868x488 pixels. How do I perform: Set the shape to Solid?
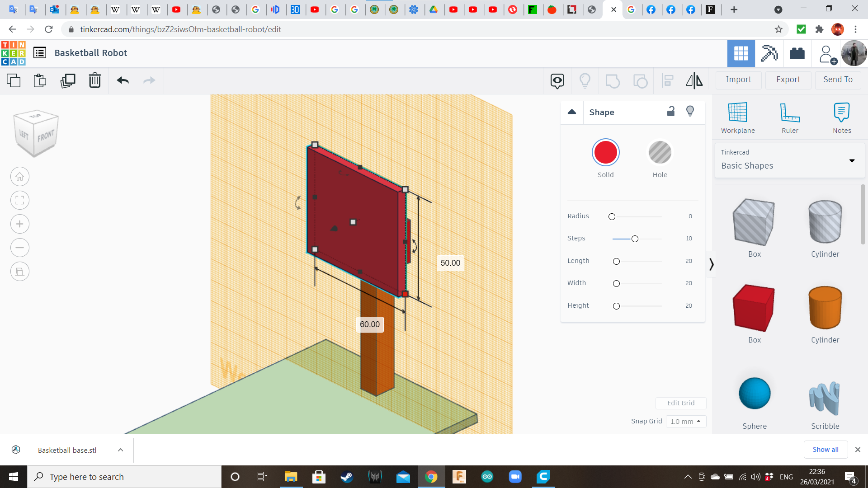coord(605,153)
